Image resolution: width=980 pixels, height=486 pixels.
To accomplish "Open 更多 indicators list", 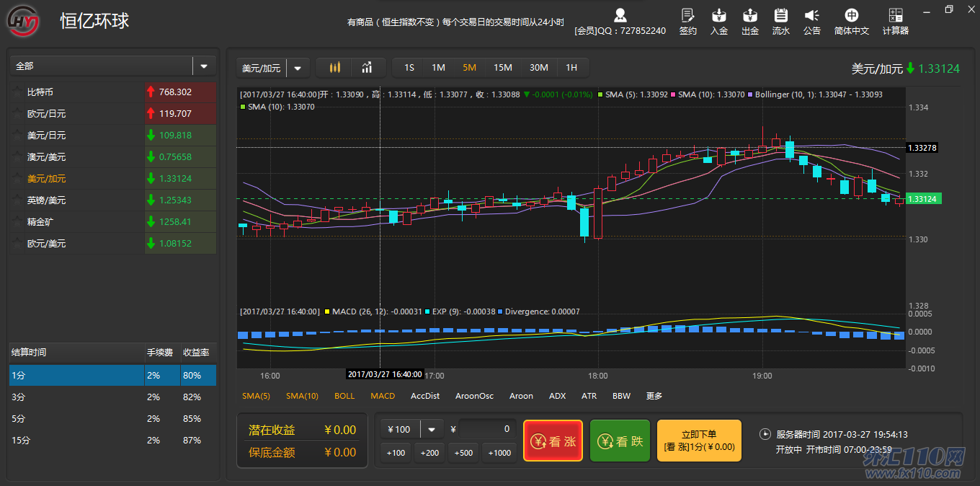I will click(654, 396).
